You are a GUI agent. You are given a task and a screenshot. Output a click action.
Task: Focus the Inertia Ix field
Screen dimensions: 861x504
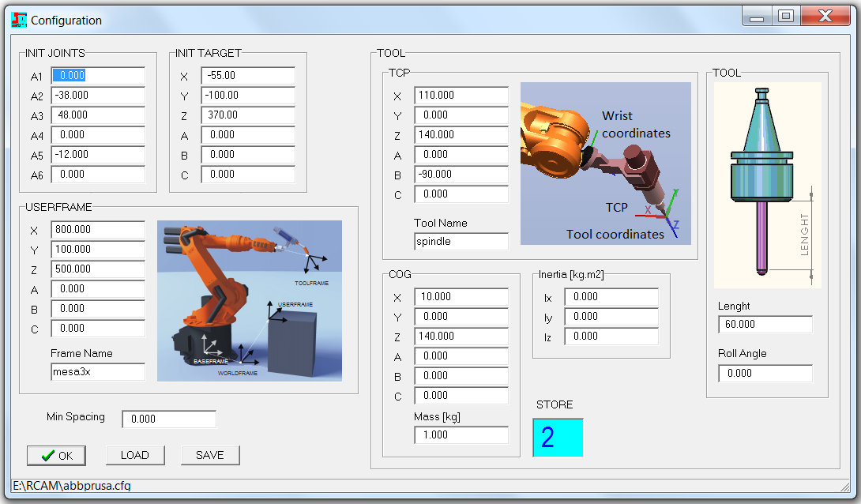click(x=611, y=297)
